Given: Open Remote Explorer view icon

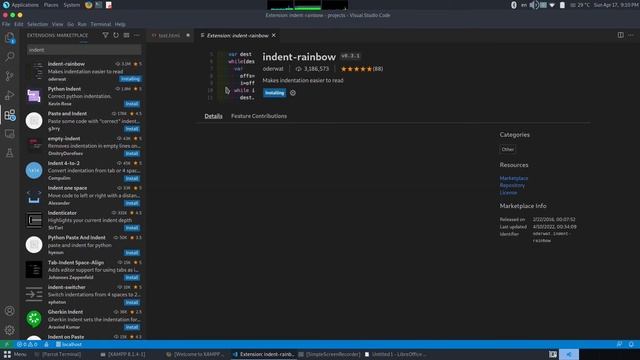Looking at the screenshot, I should (x=10, y=134).
